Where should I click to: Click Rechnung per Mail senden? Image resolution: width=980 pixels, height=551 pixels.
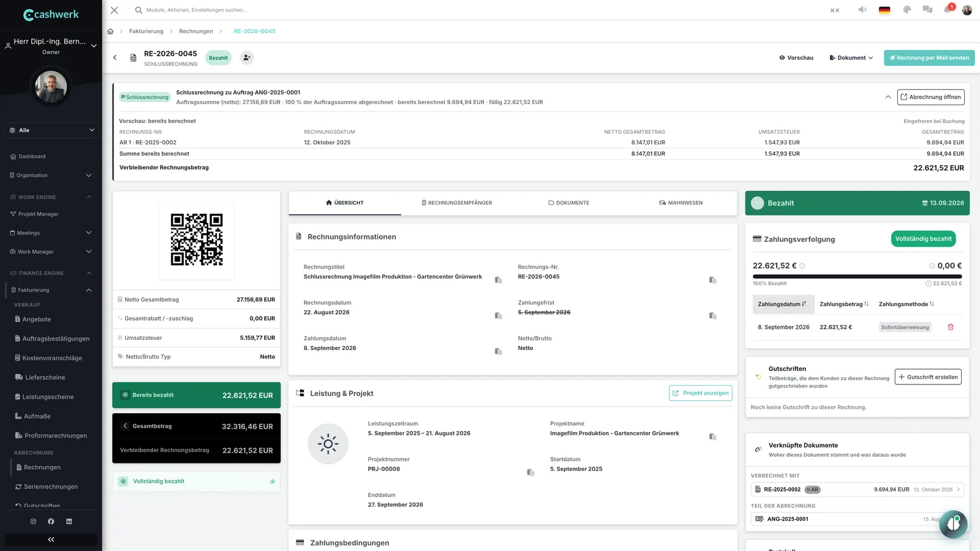(x=929, y=58)
